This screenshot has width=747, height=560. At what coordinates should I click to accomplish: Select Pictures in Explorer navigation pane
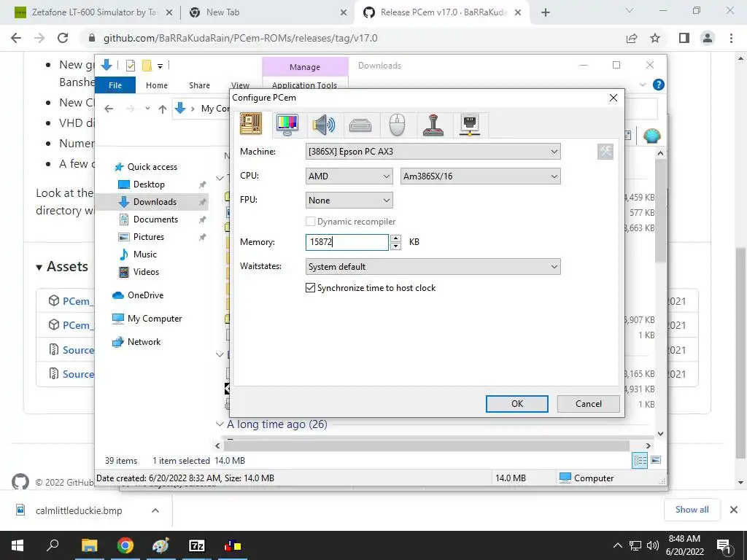148,237
